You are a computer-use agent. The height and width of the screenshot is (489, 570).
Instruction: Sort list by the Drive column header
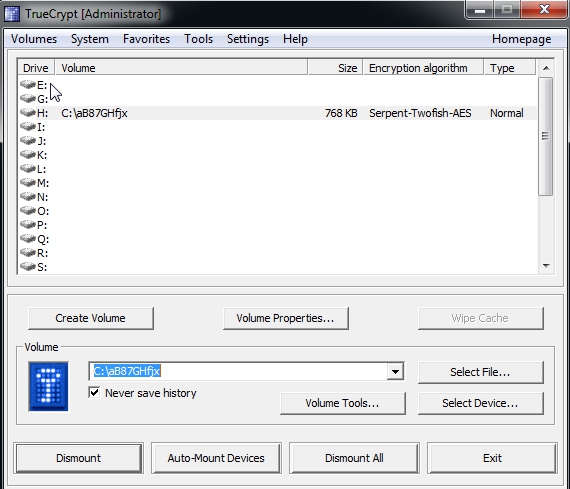(36, 68)
